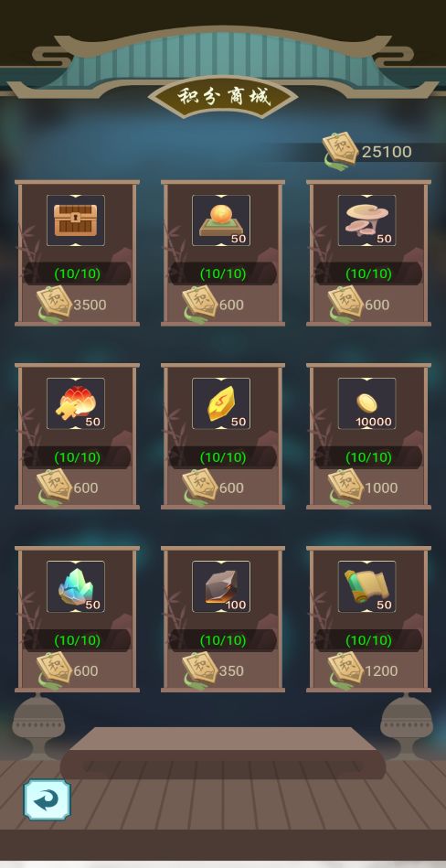Tap the orange orb item icon
The image size is (446, 868).
pos(221,220)
